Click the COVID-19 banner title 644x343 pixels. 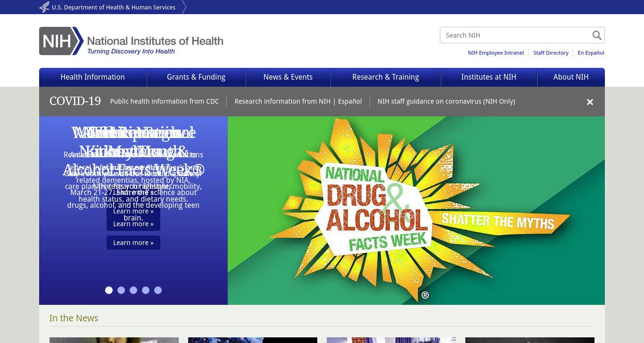point(75,101)
